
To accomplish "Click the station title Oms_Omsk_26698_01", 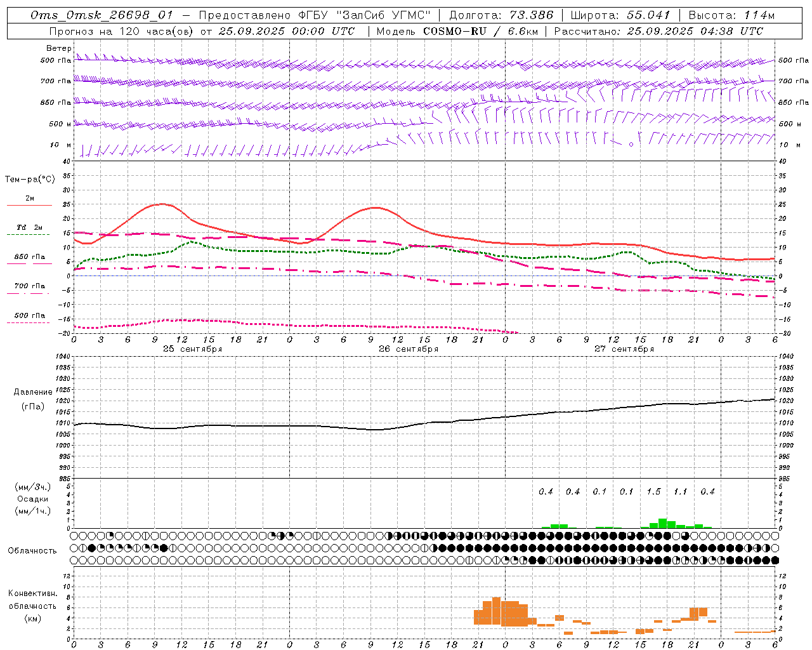I will [101, 16].
